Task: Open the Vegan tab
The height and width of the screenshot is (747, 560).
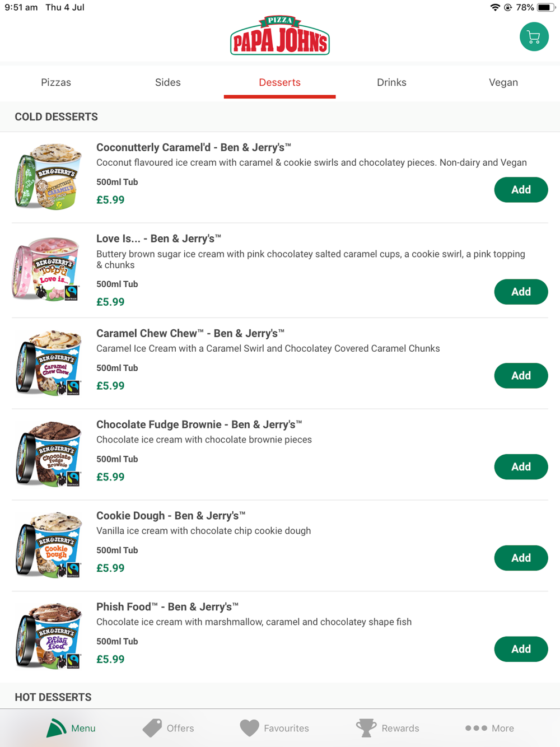Action: point(503,82)
